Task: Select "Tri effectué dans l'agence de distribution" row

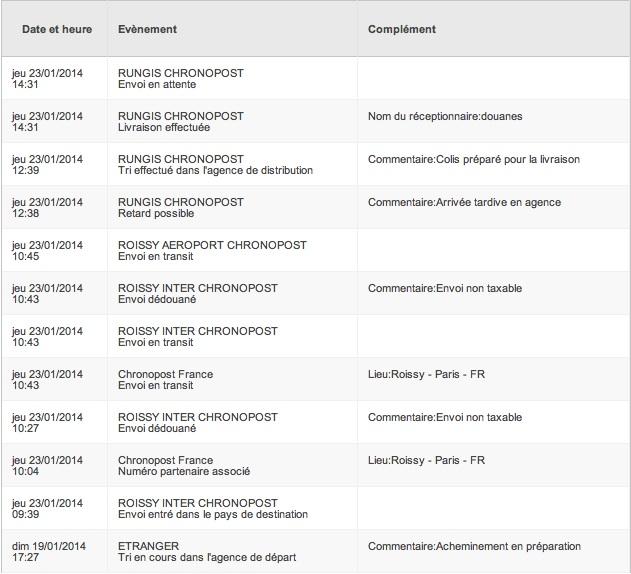Action: 316,165
